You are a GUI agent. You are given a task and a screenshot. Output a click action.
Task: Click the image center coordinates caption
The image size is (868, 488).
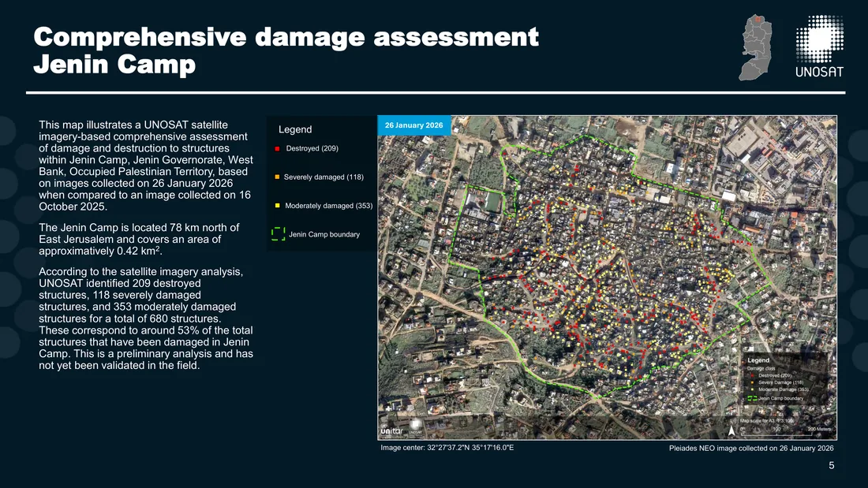tap(447, 448)
